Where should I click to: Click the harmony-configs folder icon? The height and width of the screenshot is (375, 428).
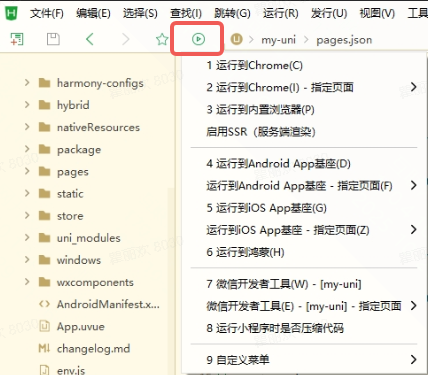[44, 83]
